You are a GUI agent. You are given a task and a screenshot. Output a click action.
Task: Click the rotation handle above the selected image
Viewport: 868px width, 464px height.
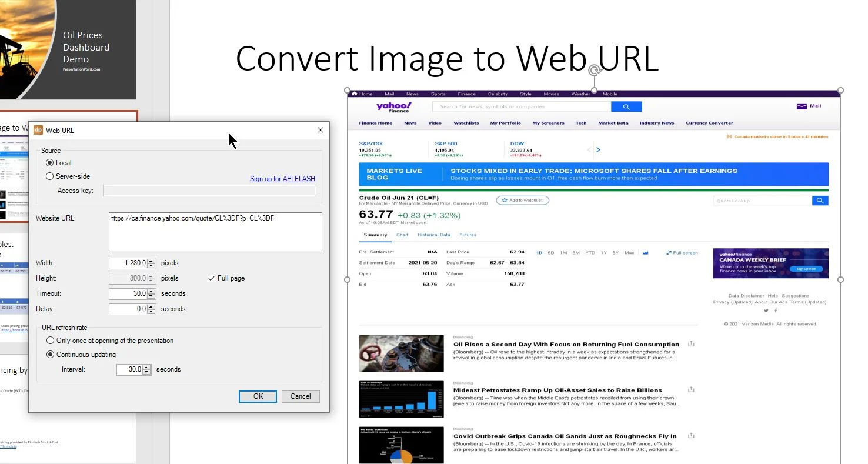594,71
